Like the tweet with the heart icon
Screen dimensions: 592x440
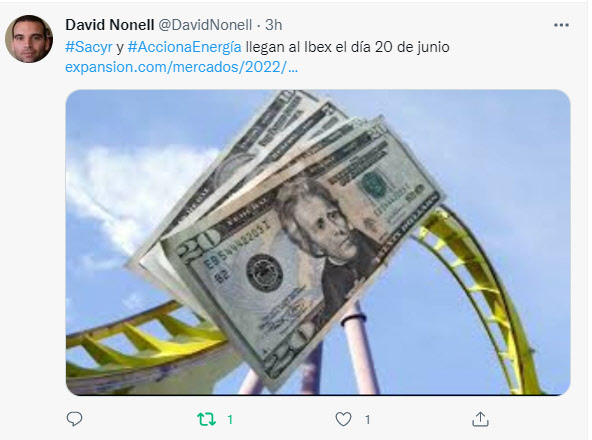pyautogui.click(x=343, y=419)
